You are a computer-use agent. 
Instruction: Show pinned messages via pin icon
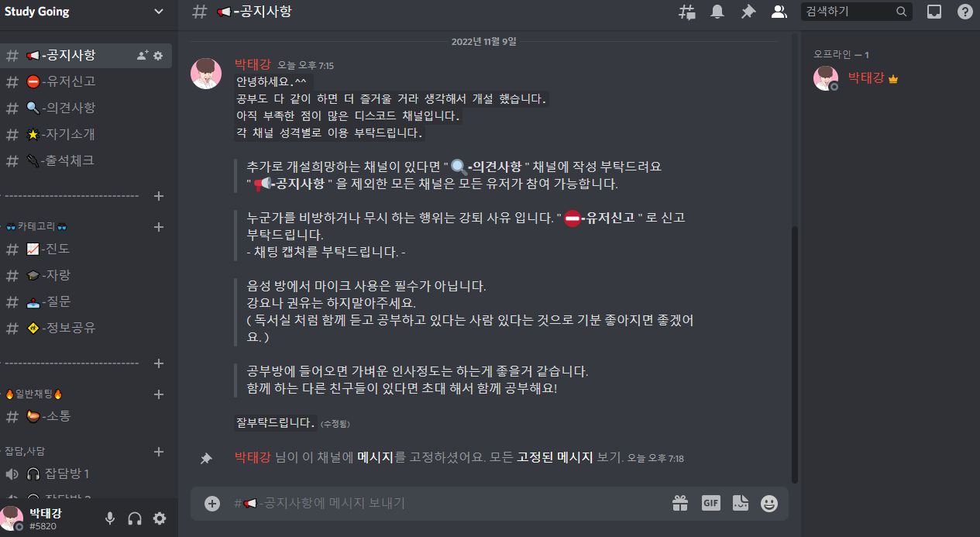tap(748, 12)
